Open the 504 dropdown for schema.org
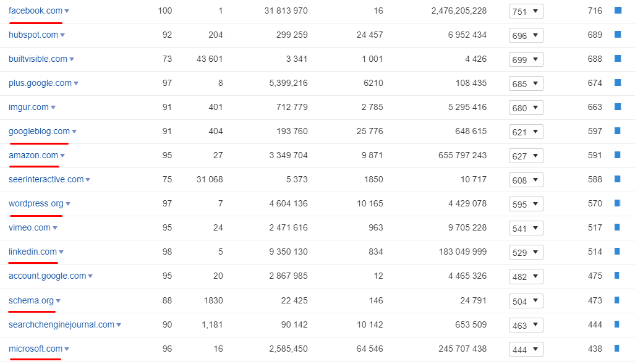Image resolution: width=635 pixels, height=364 pixels. coord(526,301)
